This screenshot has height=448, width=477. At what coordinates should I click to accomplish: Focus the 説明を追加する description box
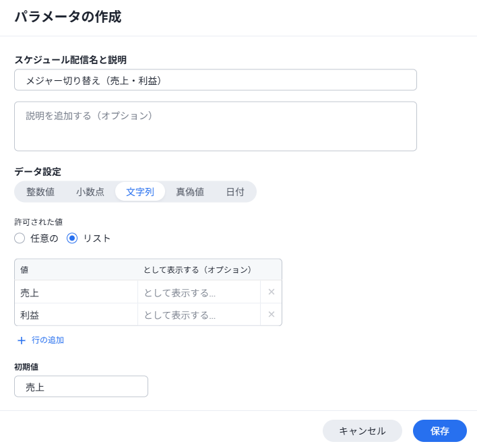pyautogui.click(x=216, y=126)
